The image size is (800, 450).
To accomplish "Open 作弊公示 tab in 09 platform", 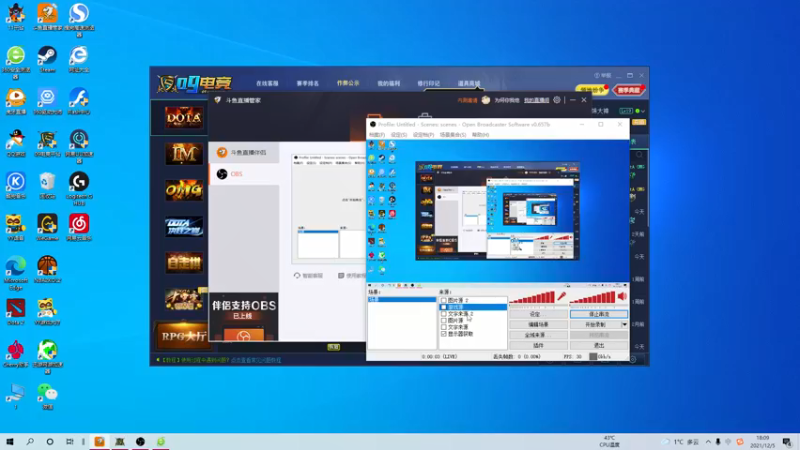I will tap(348, 83).
